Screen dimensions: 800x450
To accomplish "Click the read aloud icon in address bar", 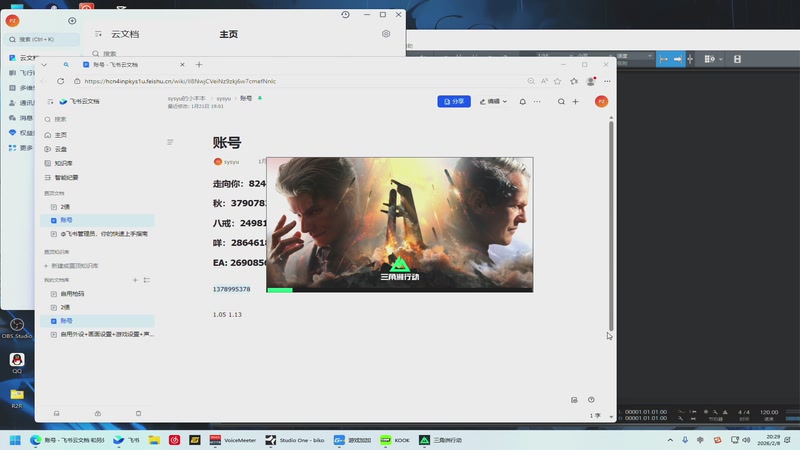I will 544,81.
